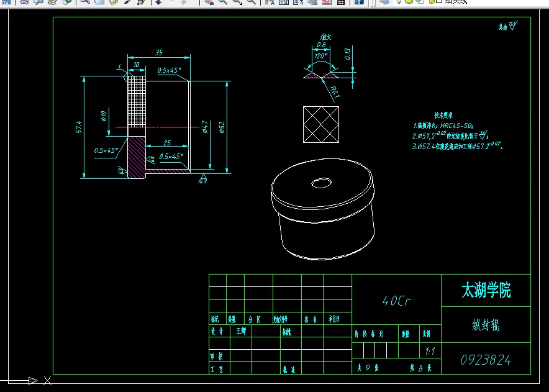
Task: Select the 工艺 label in title block
Action: point(216,369)
